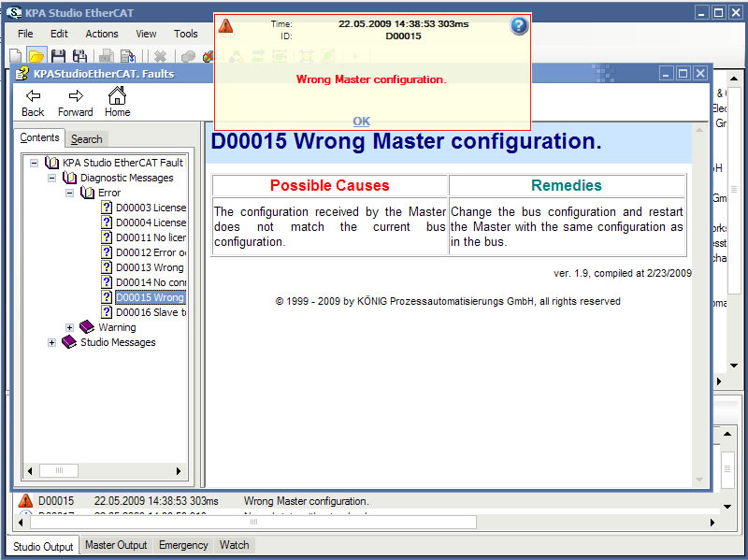Click the Save floppy disk toolbar icon

[58, 57]
